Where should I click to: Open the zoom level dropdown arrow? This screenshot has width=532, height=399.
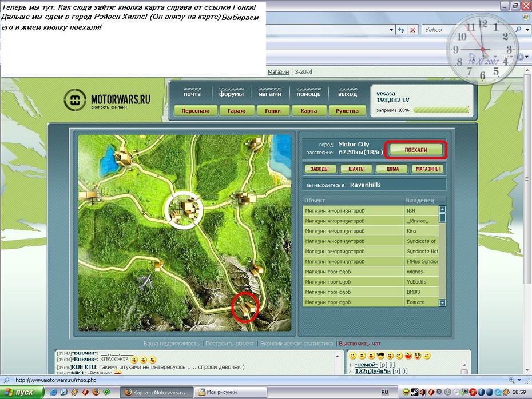point(519,380)
